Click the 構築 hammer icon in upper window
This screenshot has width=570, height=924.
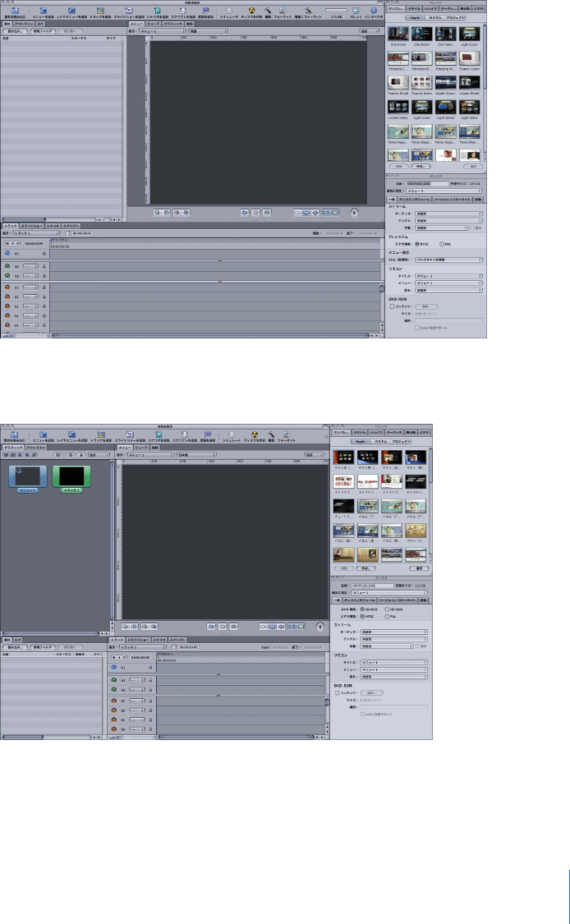268,11
